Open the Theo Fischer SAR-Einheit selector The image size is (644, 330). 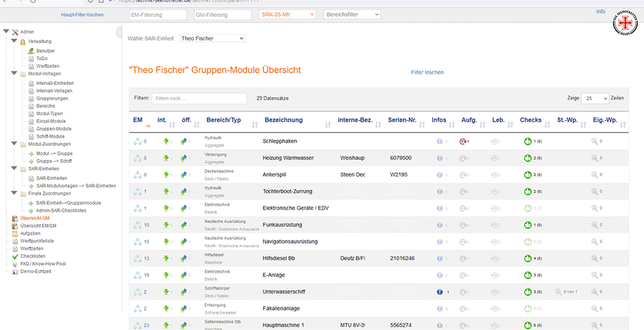click(213, 39)
